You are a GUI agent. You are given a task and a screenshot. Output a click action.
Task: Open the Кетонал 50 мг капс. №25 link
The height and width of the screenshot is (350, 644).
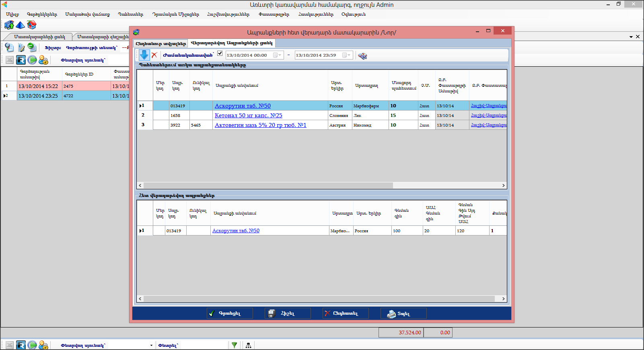tap(248, 115)
